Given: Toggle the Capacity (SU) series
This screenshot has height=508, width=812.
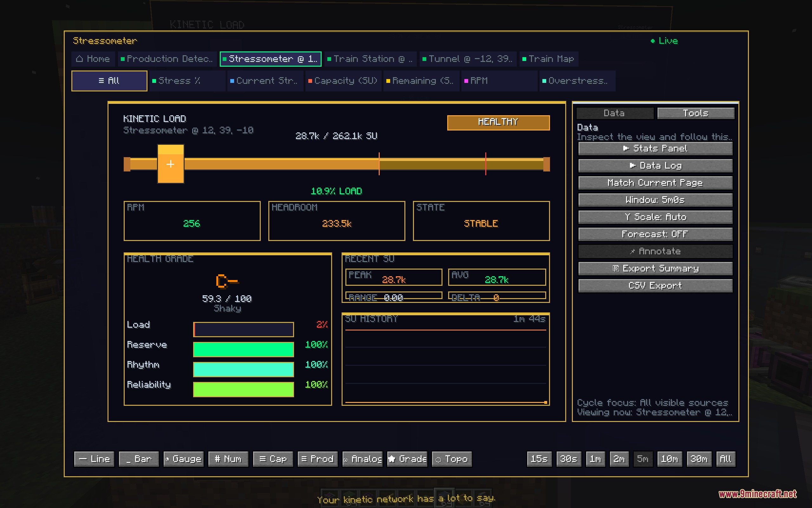Looking at the screenshot, I should click(x=343, y=81).
